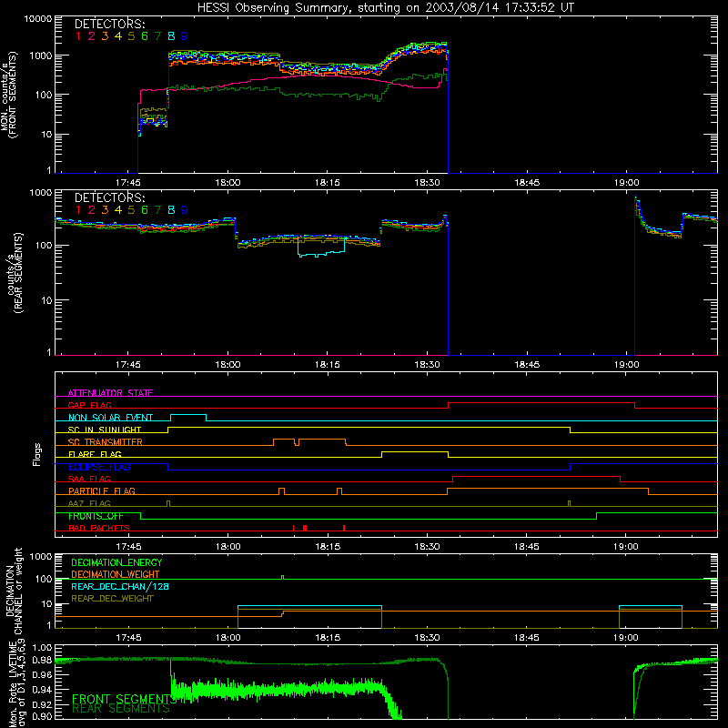Select the NON_SOLAR_EVENT flag label
728x728 pixels.
pos(110,418)
